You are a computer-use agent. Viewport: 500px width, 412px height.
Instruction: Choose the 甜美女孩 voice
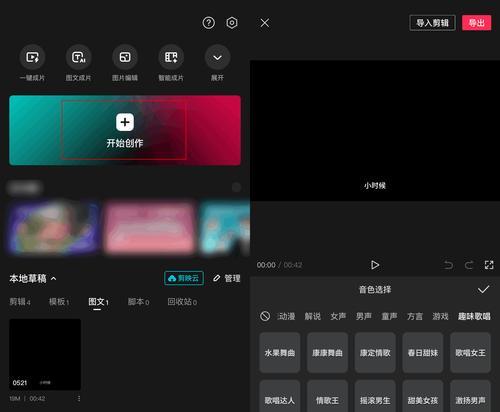pyautogui.click(x=423, y=396)
